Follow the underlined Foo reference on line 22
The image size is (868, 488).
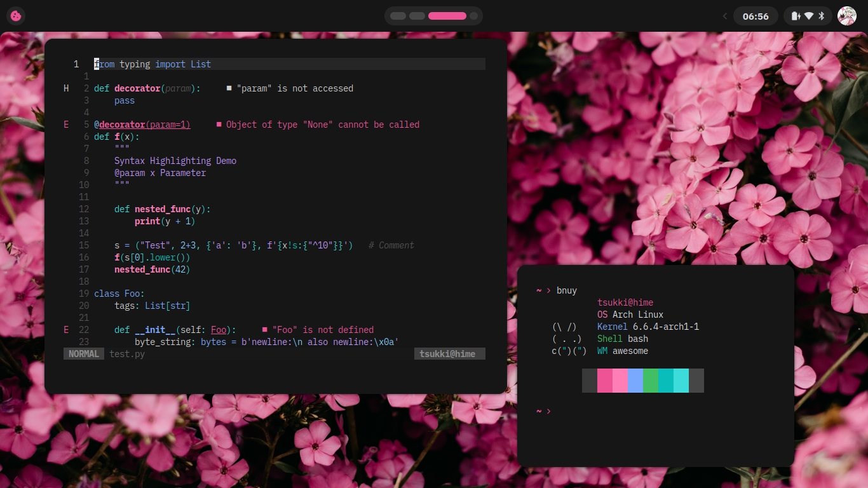(x=218, y=330)
